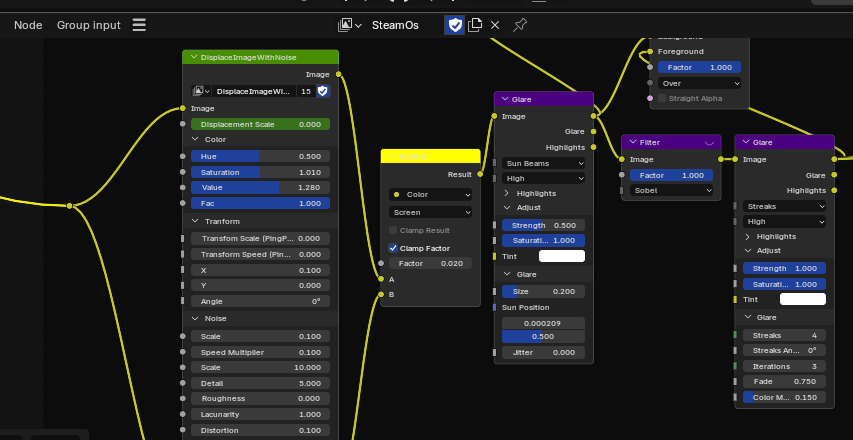This screenshot has height=440, width=853.
Task: Open the Sobel filter type dropdown
Action: (671, 190)
